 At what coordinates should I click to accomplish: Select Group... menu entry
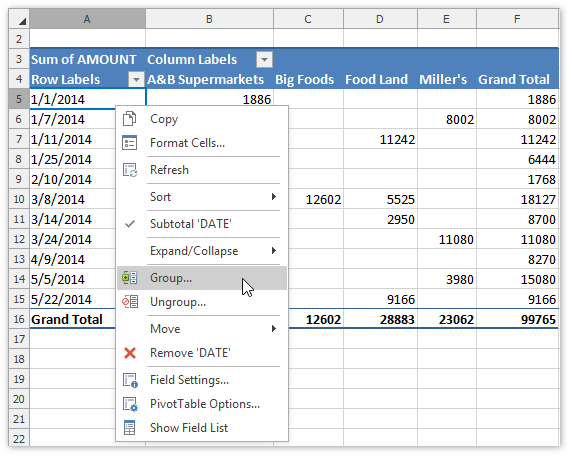202,278
